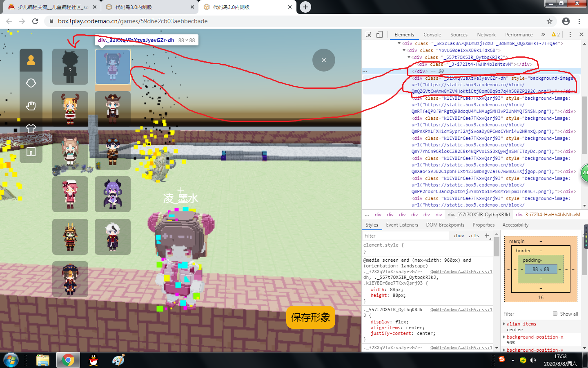Open QQ penguin app from taskbar
This screenshot has width=588, height=368.
point(94,360)
